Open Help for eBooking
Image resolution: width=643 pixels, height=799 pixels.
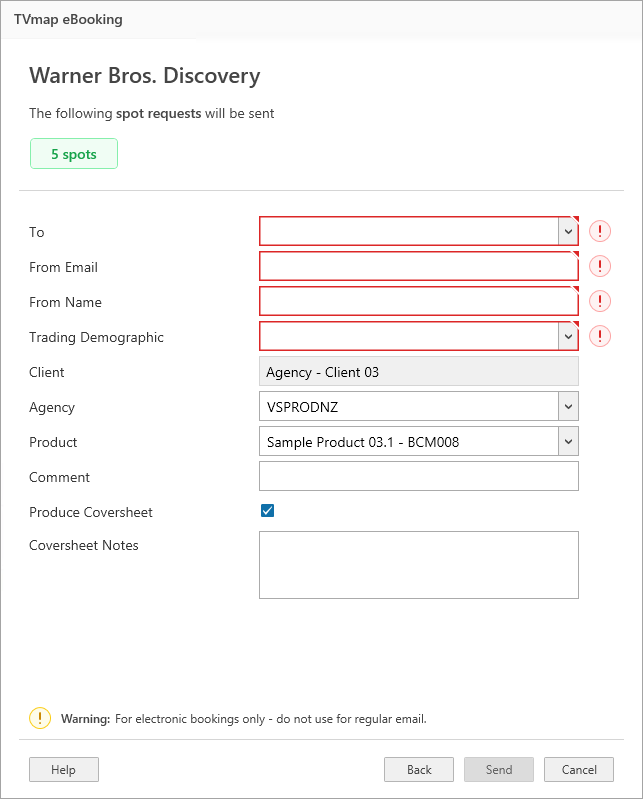64,769
